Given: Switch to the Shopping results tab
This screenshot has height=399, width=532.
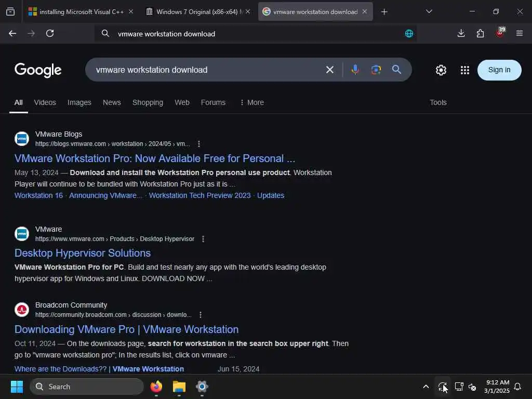Looking at the screenshot, I should click(148, 102).
